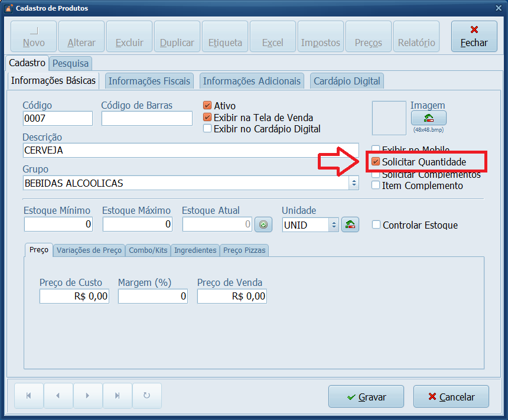Open the Informações Fiscais tab
The width and height of the screenshot is (508, 420).
(149, 81)
